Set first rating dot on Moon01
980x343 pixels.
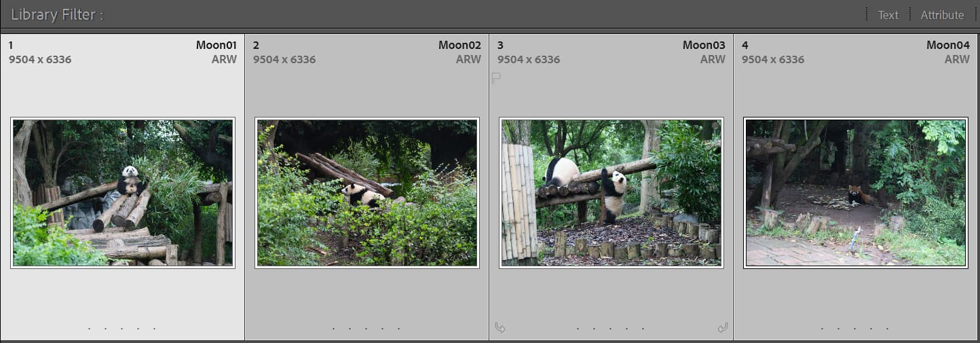pos(90,329)
